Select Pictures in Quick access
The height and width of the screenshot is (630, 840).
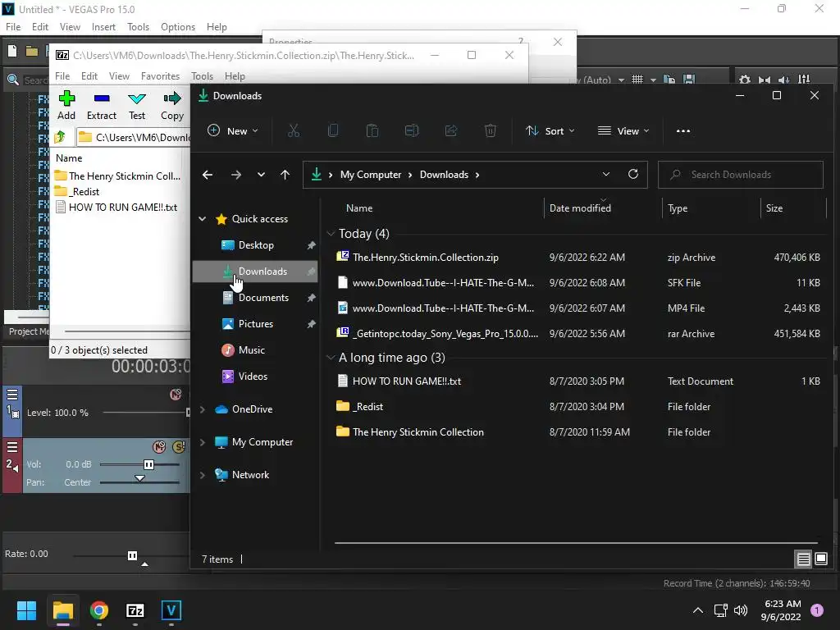click(256, 323)
